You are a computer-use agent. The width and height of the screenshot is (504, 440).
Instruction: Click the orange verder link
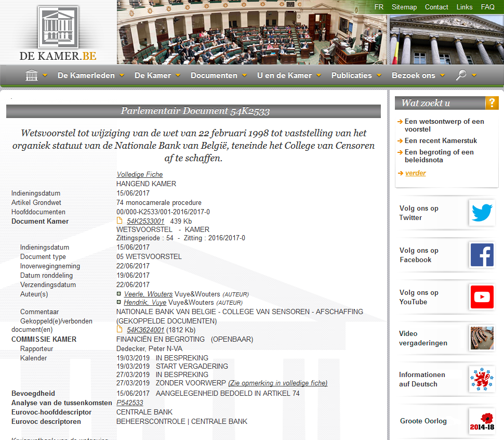tap(415, 173)
